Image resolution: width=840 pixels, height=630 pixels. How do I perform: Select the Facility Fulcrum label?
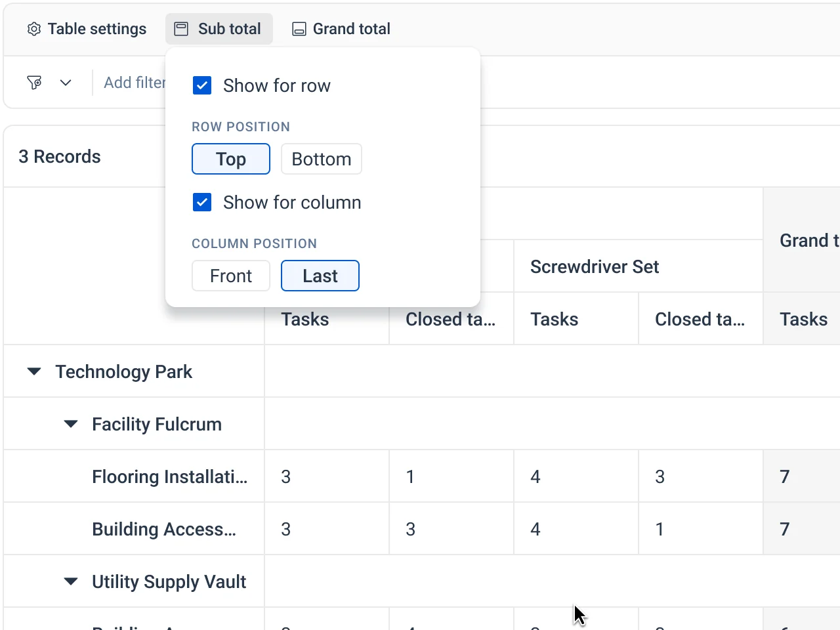click(x=157, y=424)
